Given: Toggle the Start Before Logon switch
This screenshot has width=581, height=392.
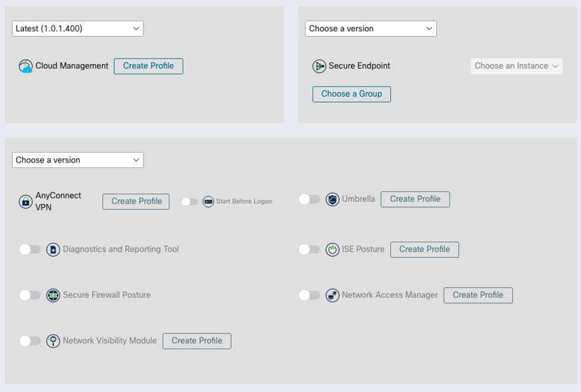Looking at the screenshot, I should click(x=189, y=201).
